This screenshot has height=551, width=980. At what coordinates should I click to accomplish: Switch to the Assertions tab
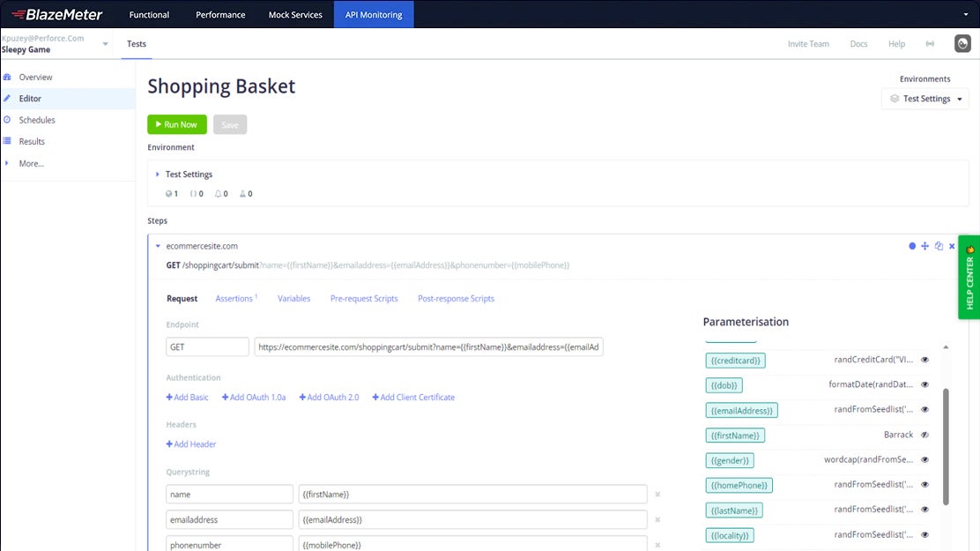click(235, 299)
